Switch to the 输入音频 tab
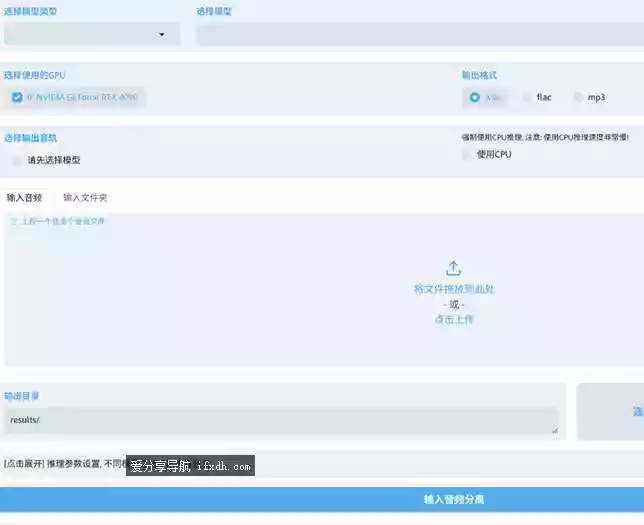644x525 pixels. coord(25,198)
